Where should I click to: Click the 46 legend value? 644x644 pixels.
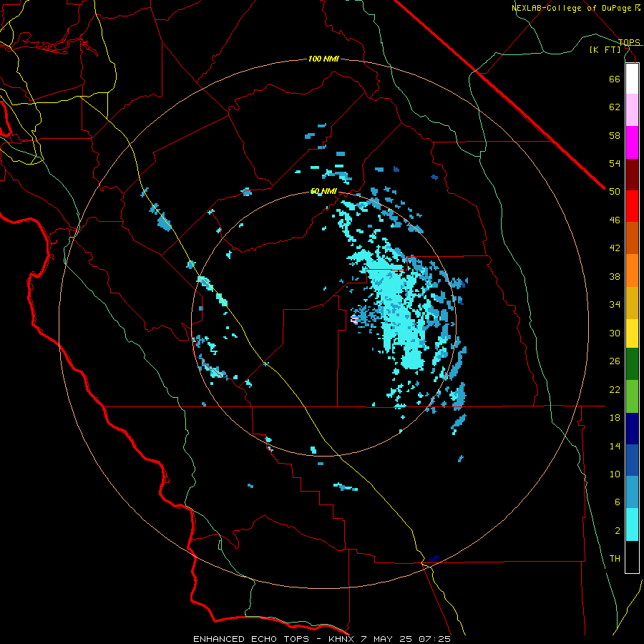[x=615, y=220]
